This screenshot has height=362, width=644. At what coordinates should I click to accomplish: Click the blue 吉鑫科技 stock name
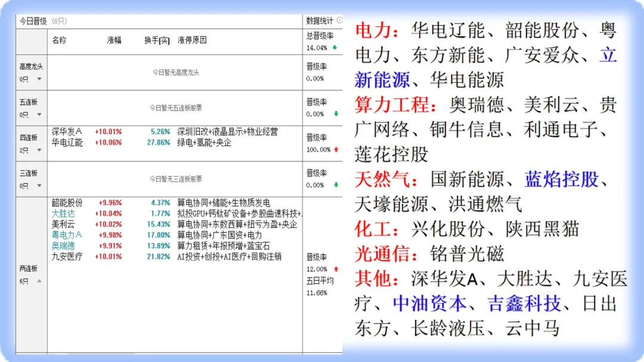click(x=524, y=304)
